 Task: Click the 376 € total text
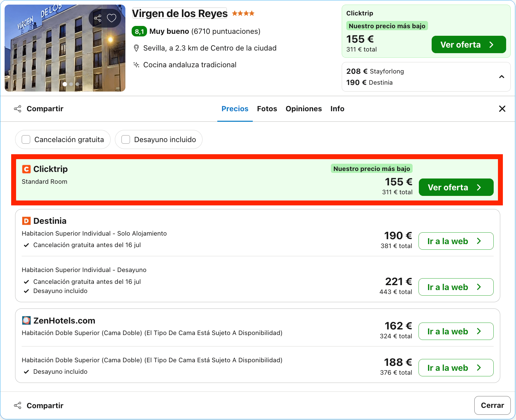pyautogui.click(x=396, y=372)
